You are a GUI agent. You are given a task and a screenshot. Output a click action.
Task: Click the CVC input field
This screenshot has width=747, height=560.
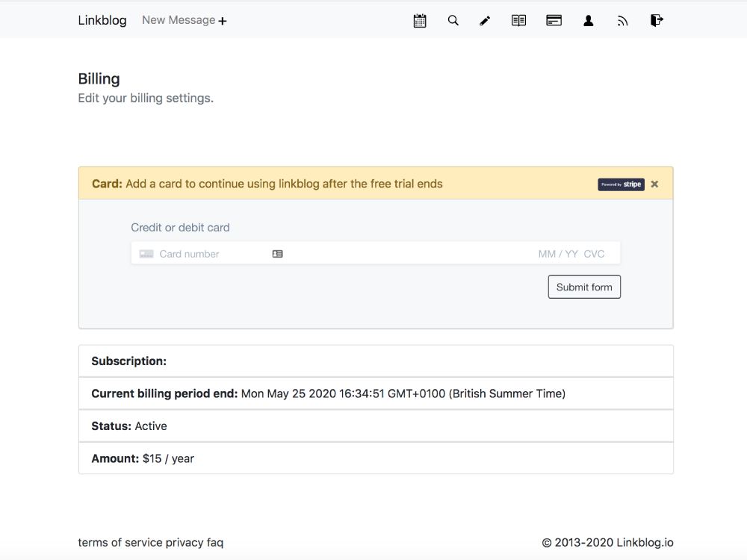pyautogui.click(x=594, y=254)
